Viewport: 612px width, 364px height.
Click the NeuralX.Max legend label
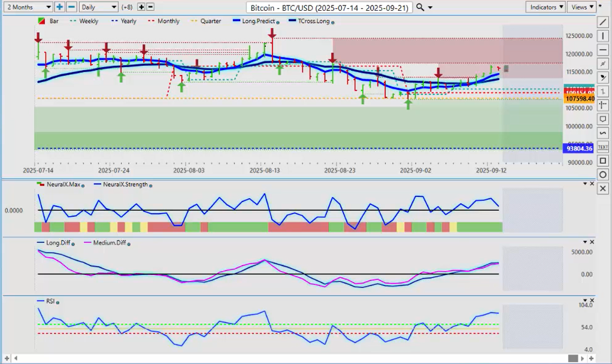point(63,184)
